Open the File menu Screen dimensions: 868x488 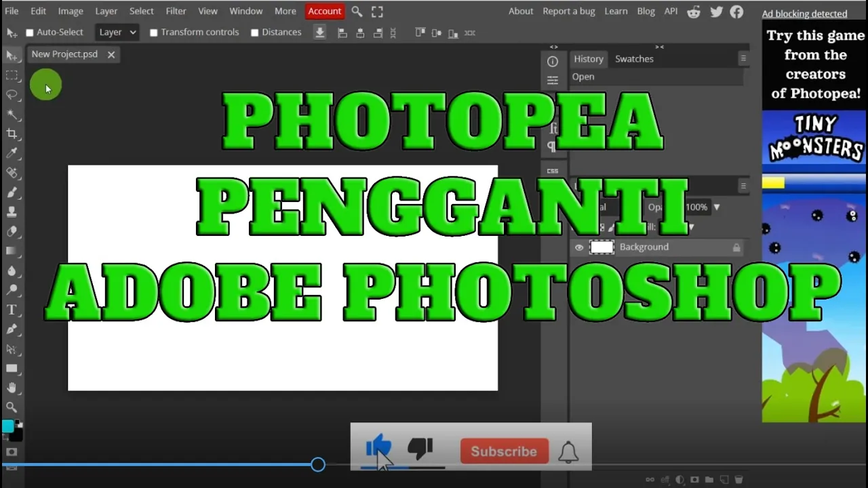[x=12, y=11]
